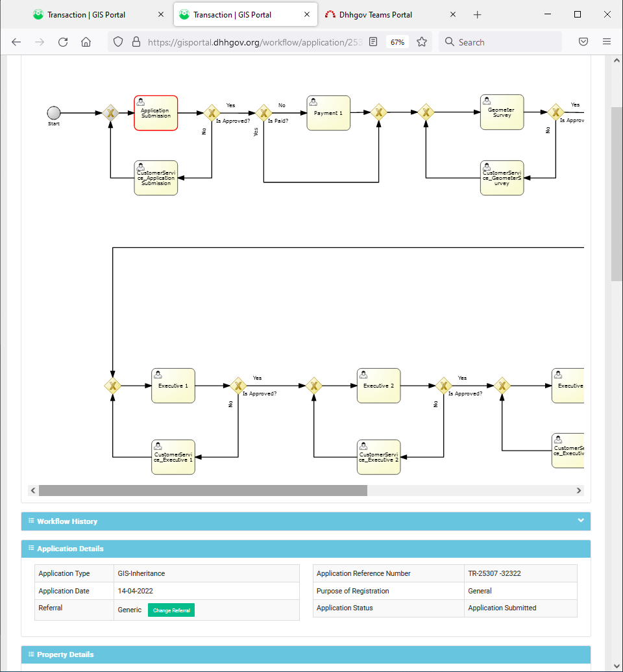
Task: Select the Executive 1 task node
Action: [x=173, y=386]
